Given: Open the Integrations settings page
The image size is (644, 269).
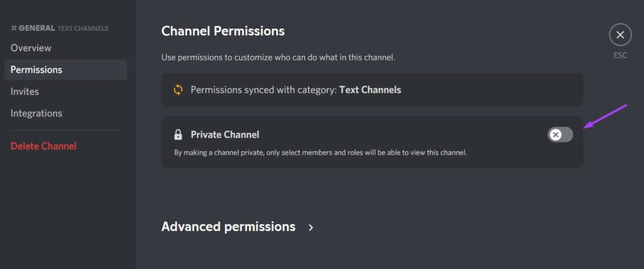Looking at the screenshot, I should tap(36, 113).
